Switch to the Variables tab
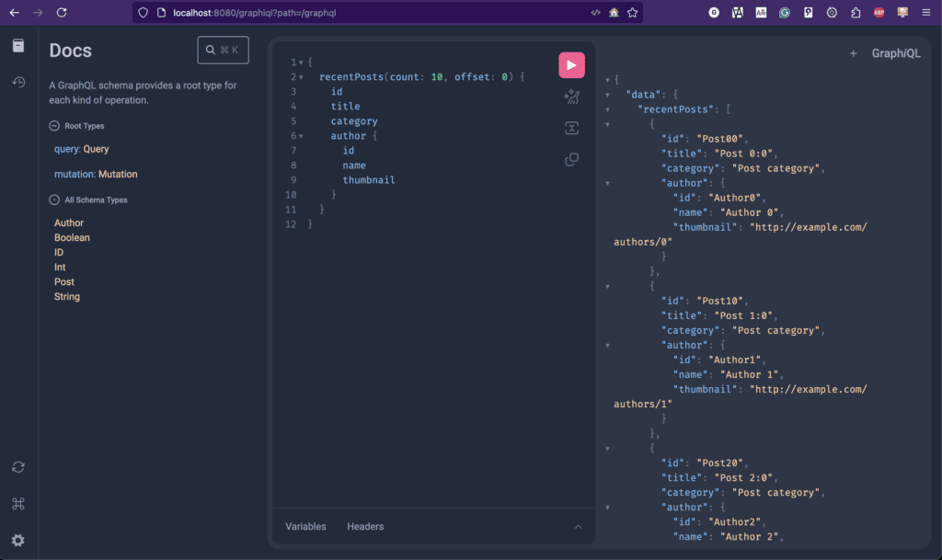 tap(304, 526)
